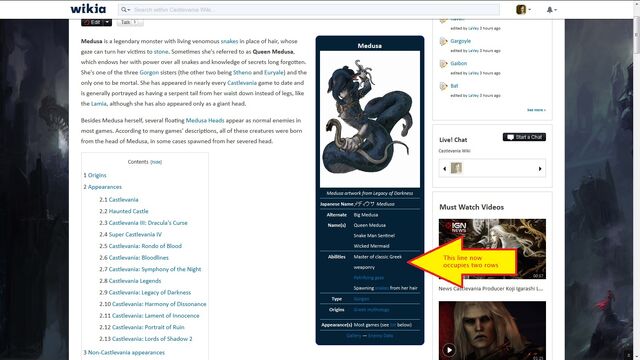The image size is (640, 360).
Task: Show previous chat users with left arrow
Action: pos(444,169)
